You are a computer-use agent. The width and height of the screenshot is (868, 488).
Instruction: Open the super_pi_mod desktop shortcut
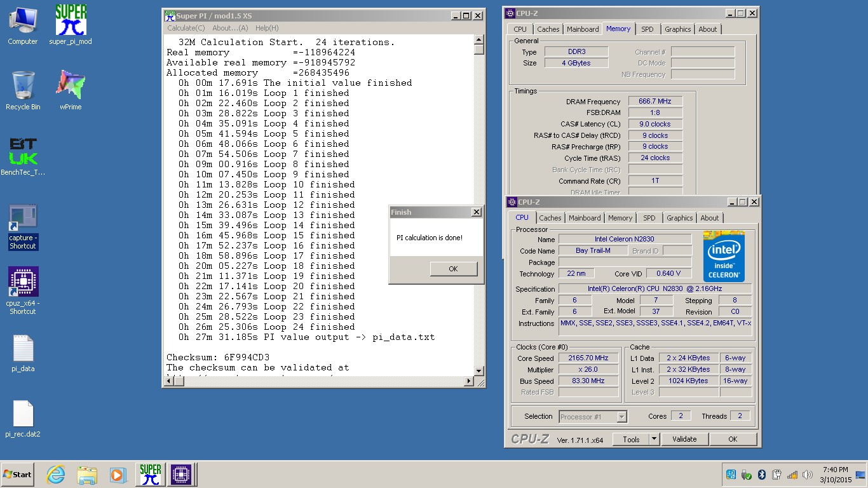pyautogui.click(x=71, y=25)
